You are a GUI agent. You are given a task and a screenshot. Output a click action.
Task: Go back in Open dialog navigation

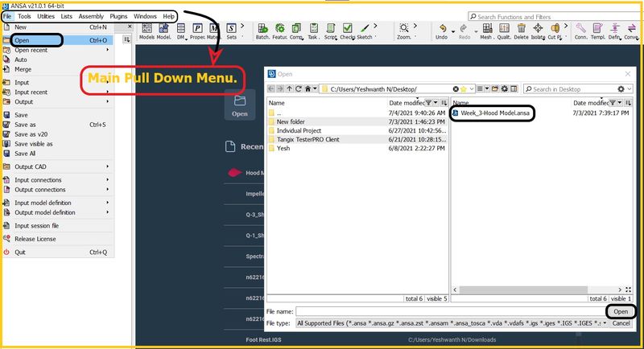click(x=270, y=89)
